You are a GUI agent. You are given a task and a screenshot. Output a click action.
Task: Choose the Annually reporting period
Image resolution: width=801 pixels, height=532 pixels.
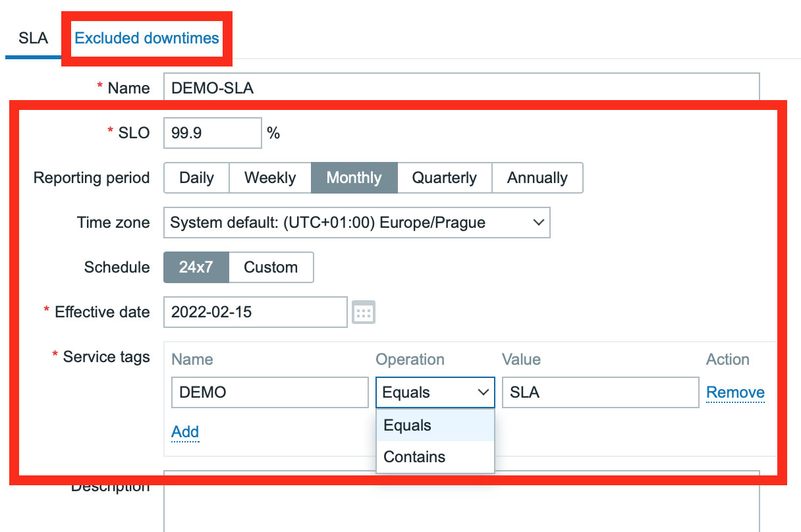(x=538, y=178)
